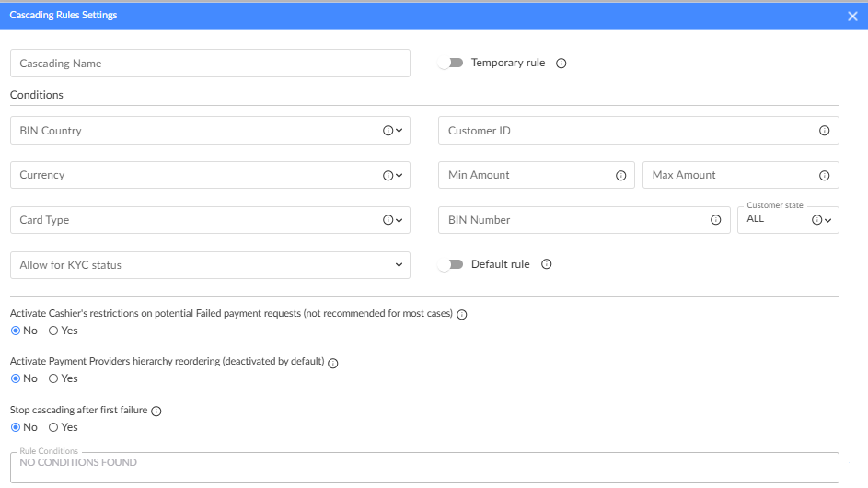Enable the Temporary rule toggle
Viewport: 868px width, 488px height.
(450, 64)
